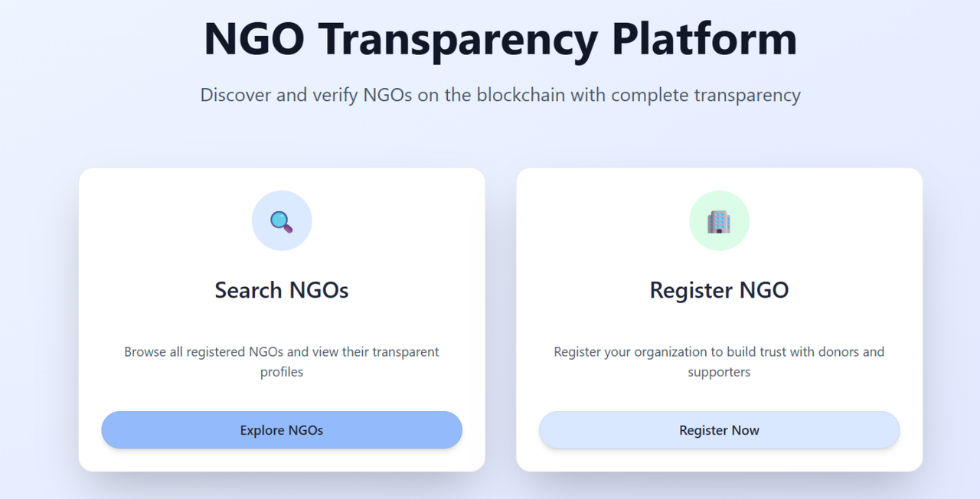
Task: Click the "Search NGOs" card heading
Action: [282, 290]
